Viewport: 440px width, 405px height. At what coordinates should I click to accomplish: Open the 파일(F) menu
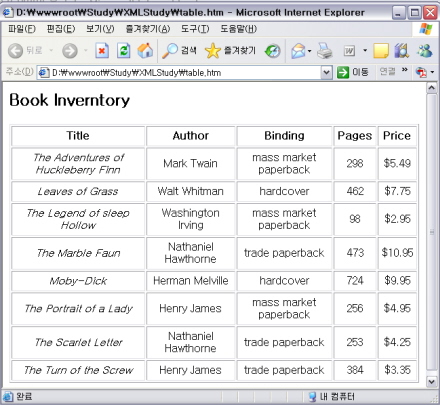coord(22,29)
